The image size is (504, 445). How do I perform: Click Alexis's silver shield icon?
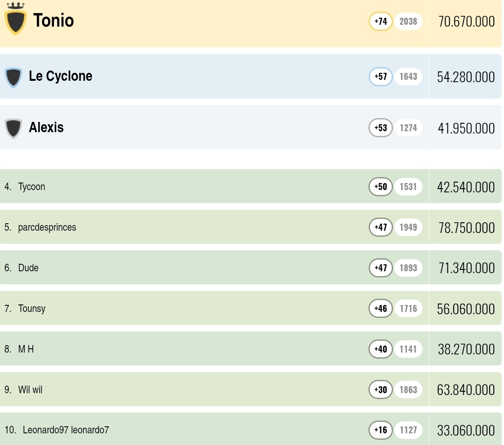pyautogui.click(x=13, y=128)
